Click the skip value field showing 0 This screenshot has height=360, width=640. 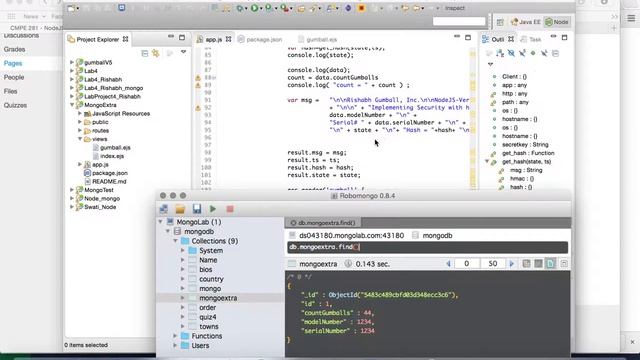click(466, 264)
